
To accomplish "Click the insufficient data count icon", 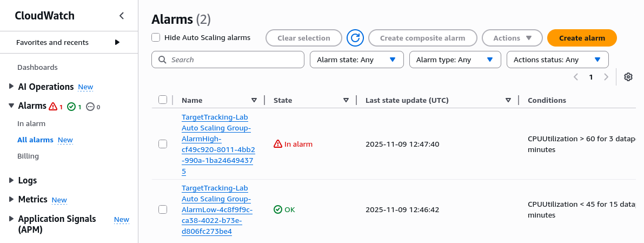I will 90,107.
